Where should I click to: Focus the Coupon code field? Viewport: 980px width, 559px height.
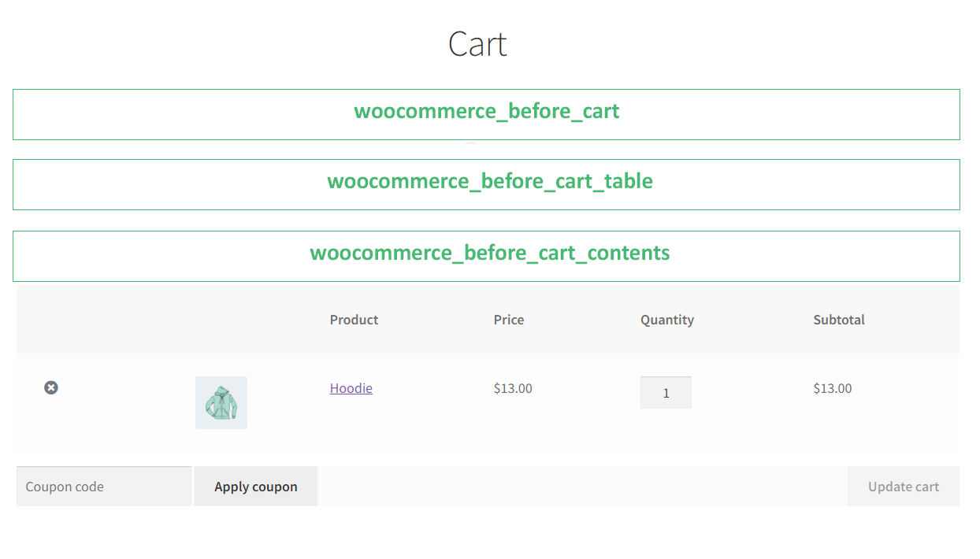tap(104, 487)
